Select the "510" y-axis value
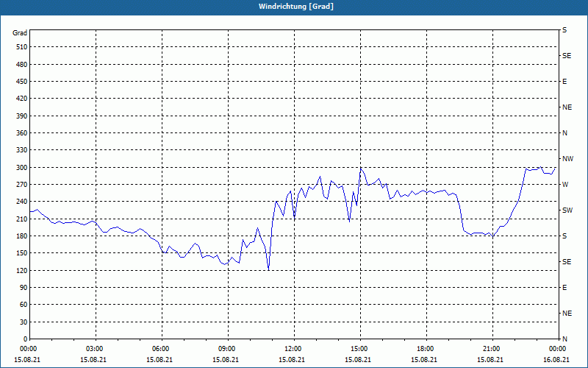Viewport: 588px width, 368px height. (22, 47)
